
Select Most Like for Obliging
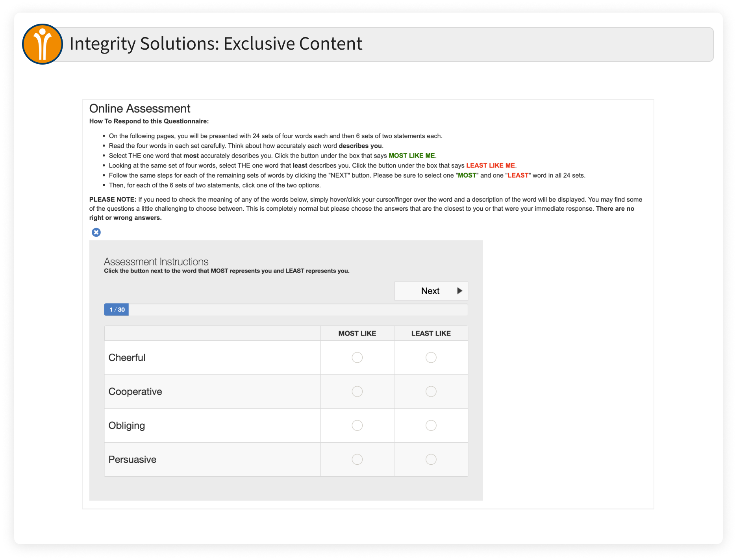[357, 425]
